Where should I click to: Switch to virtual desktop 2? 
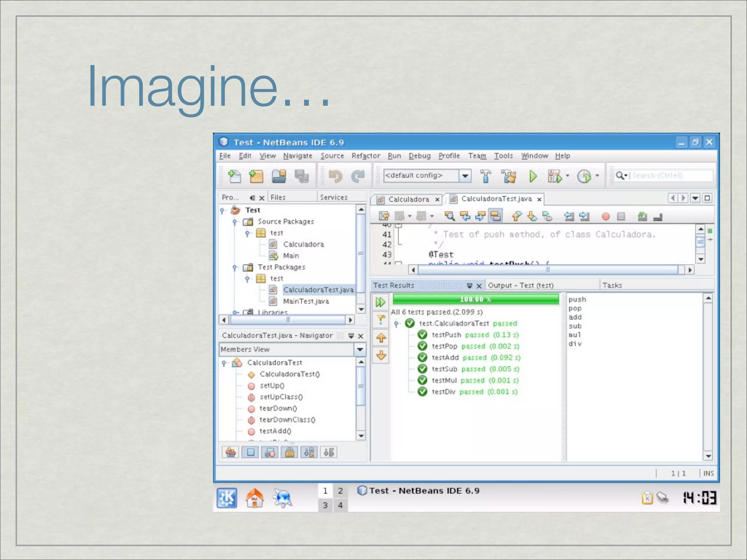tap(340, 491)
